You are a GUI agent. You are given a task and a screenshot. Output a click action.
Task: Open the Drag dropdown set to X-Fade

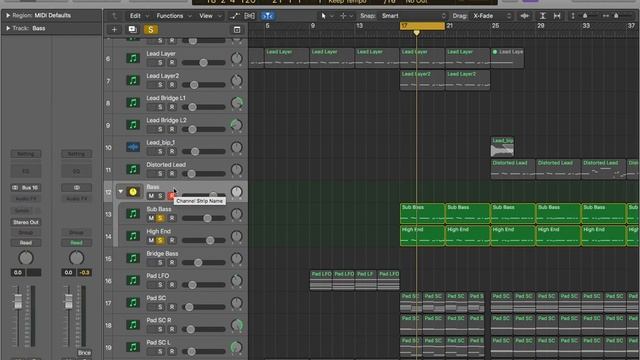[491, 16]
